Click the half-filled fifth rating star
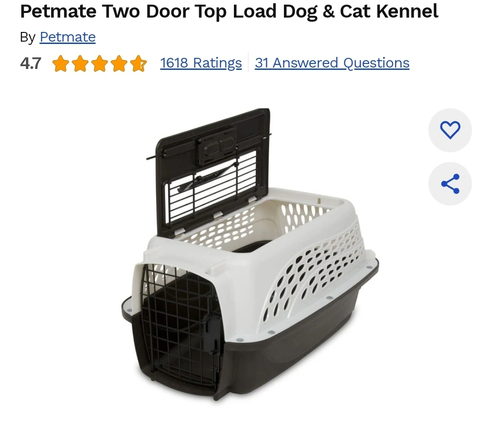The height and width of the screenshot is (448, 484). click(138, 63)
